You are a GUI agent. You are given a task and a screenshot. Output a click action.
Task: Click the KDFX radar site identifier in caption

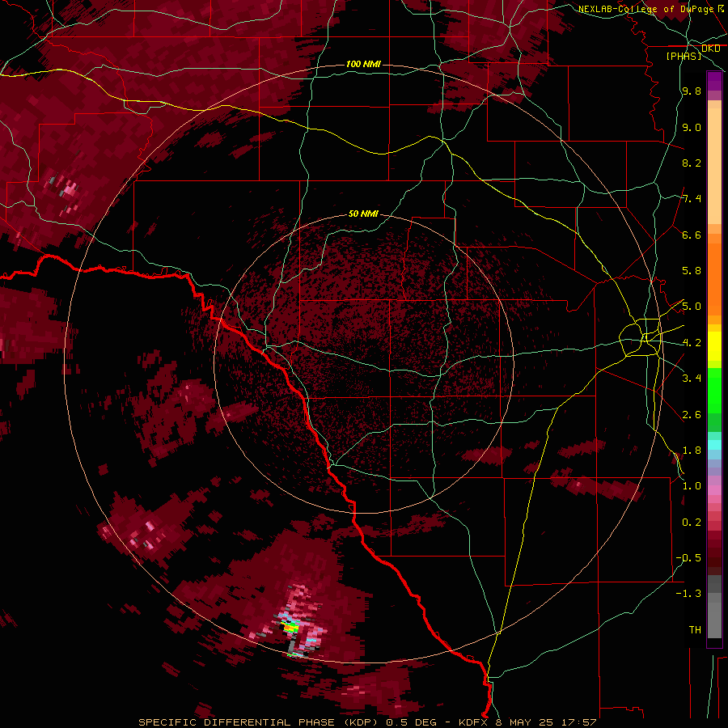pyautogui.click(x=475, y=722)
